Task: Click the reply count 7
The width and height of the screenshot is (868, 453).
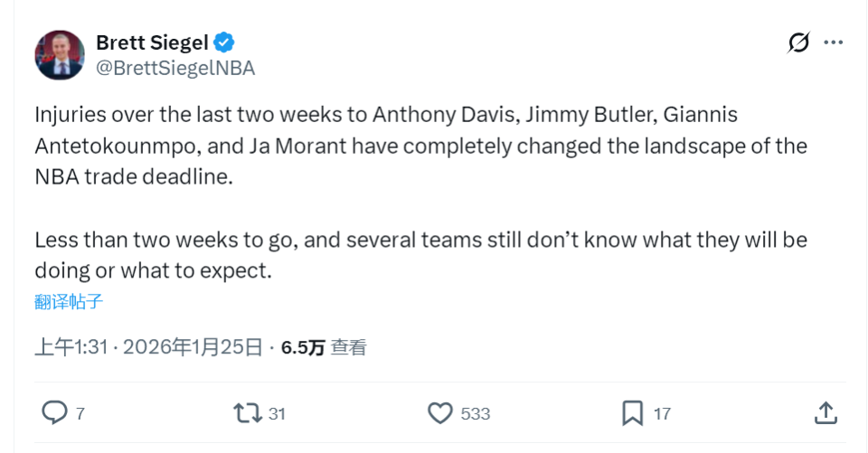Action: [80, 414]
